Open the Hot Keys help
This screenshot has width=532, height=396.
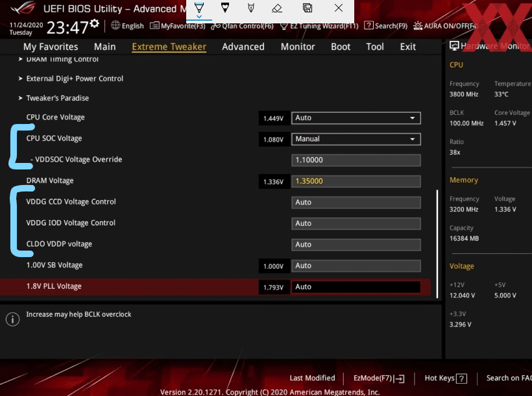(446, 378)
